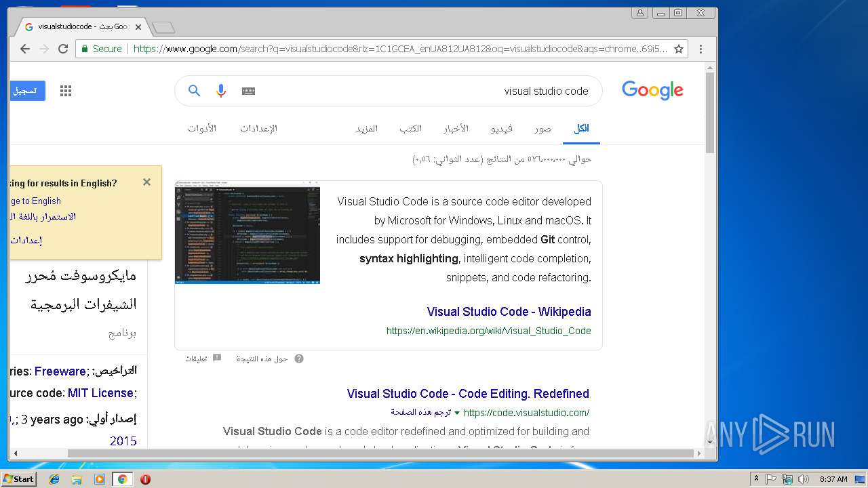Expand the code.visualstudio.com result dropdown arrow
The image size is (868, 488).
[x=457, y=413]
